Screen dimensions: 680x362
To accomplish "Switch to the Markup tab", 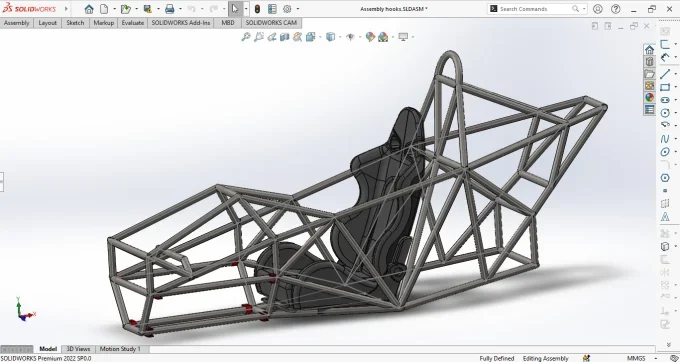I will [x=104, y=23].
